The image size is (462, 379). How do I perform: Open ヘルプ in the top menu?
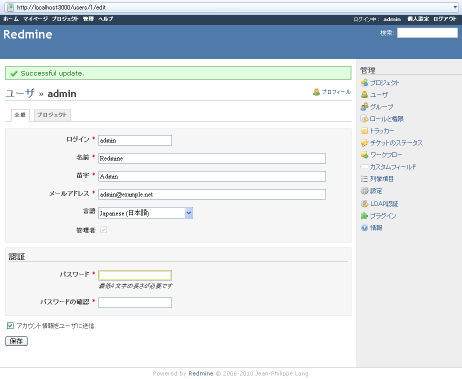[x=105, y=19]
